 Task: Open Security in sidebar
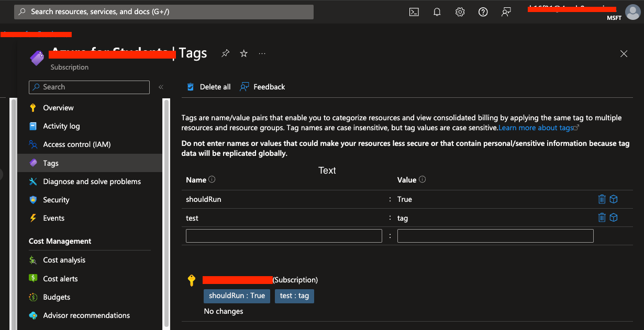[x=56, y=200]
